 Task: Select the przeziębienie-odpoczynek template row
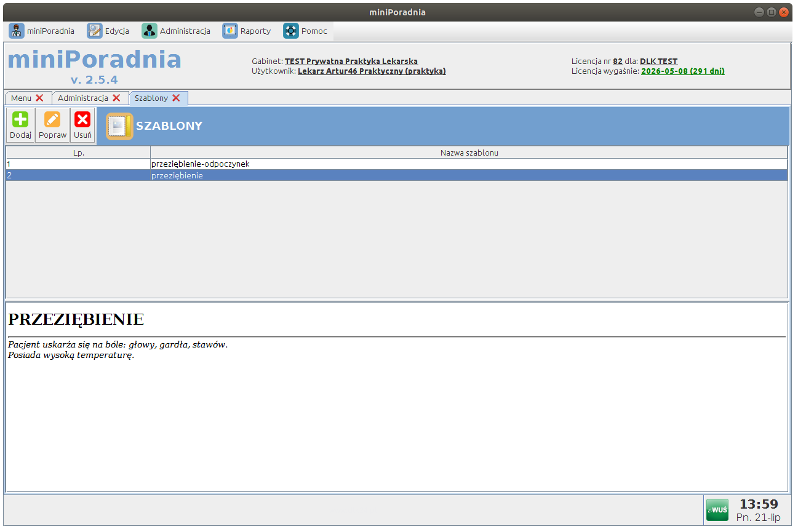click(x=200, y=164)
